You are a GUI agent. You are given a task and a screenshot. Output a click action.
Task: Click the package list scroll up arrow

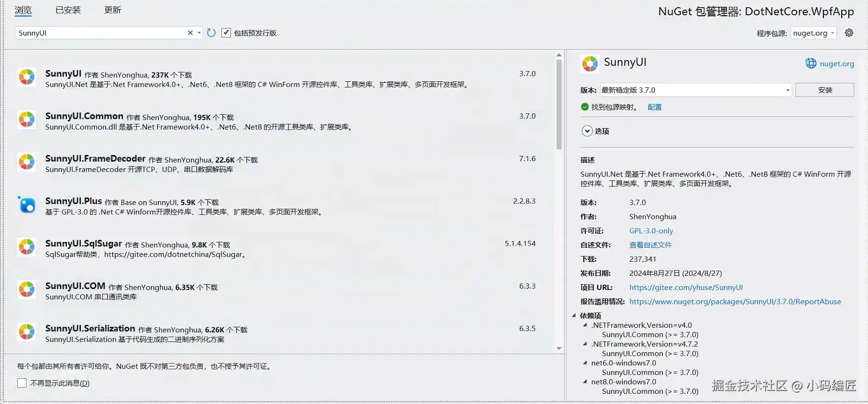559,55
